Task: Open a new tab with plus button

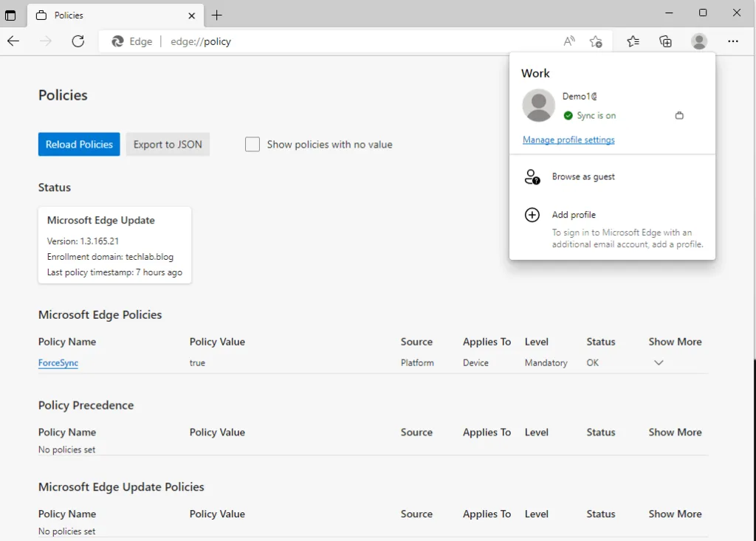Action: pyautogui.click(x=216, y=15)
